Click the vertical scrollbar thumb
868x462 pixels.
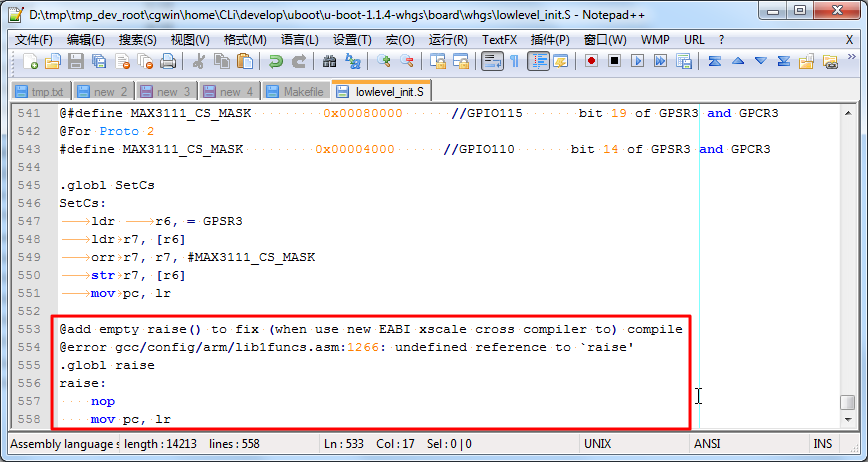[848, 402]
